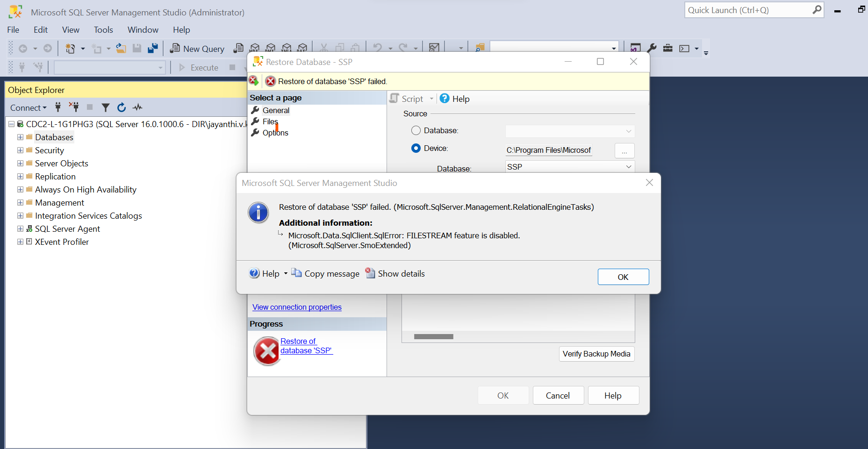Click the horizontal scrollbar thumb in backup sets

(434, 336)
